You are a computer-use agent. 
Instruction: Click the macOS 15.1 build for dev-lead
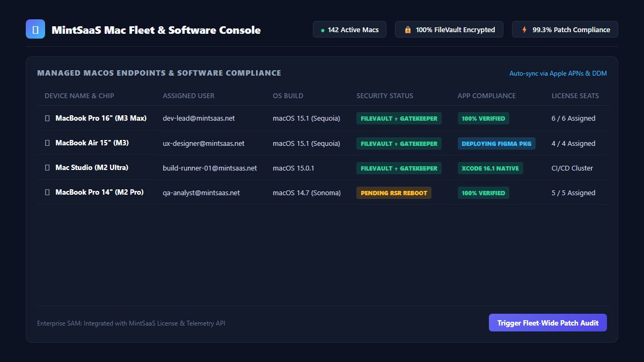pos(306,118)
